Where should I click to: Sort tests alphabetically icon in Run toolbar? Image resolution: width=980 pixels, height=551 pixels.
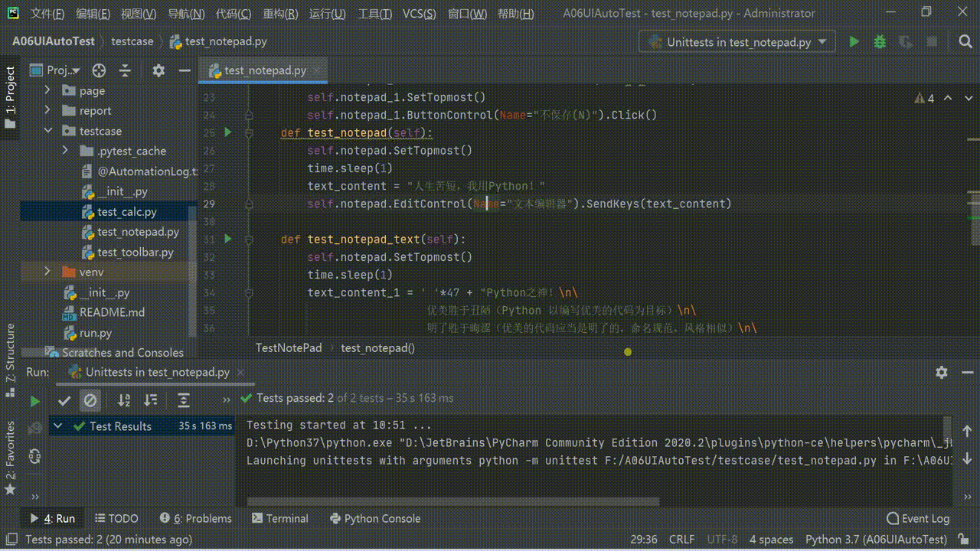124,400
